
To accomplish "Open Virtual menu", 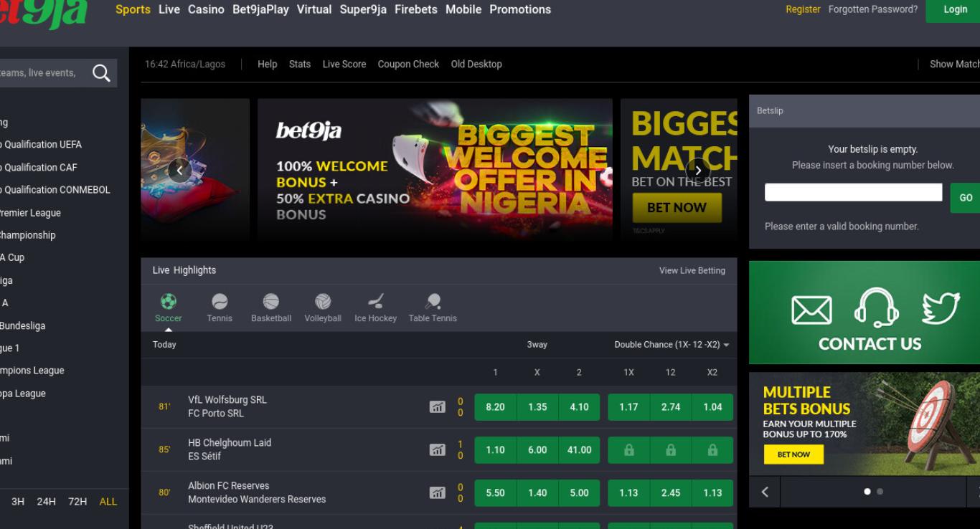I will pos(314,9).
